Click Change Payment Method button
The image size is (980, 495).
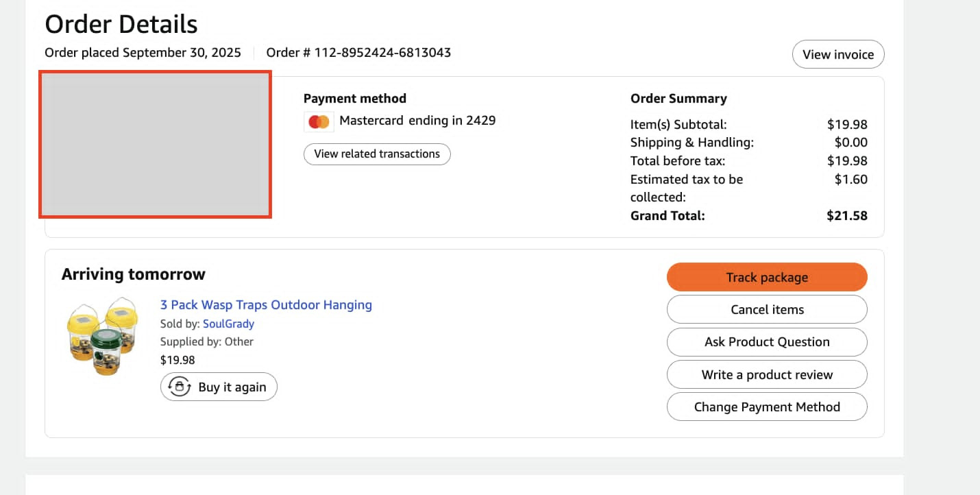click(x=767, y=407)
